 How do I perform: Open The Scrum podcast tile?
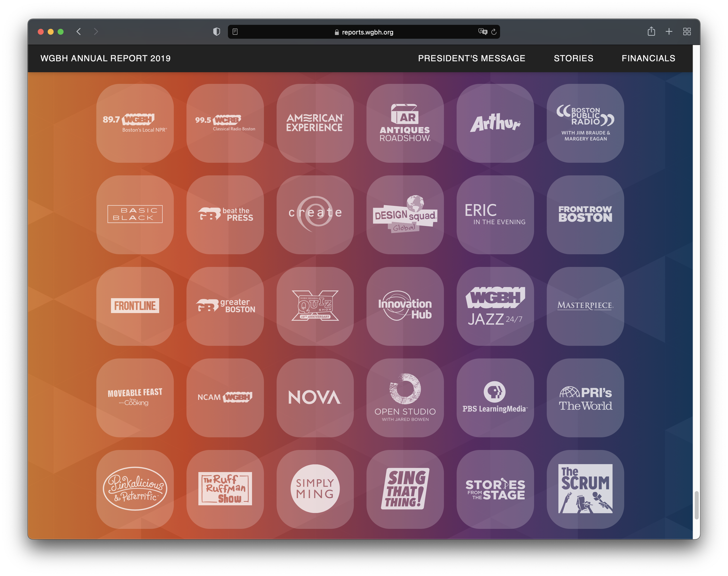tap(585, 489)
